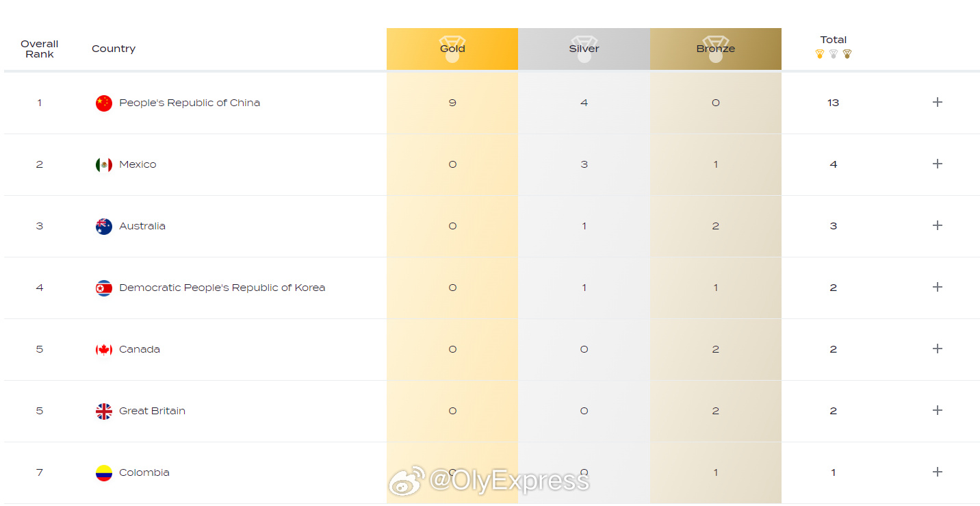
Task: Click the Bronze column header
Action: pyautogui.click(x=715, y=49)
